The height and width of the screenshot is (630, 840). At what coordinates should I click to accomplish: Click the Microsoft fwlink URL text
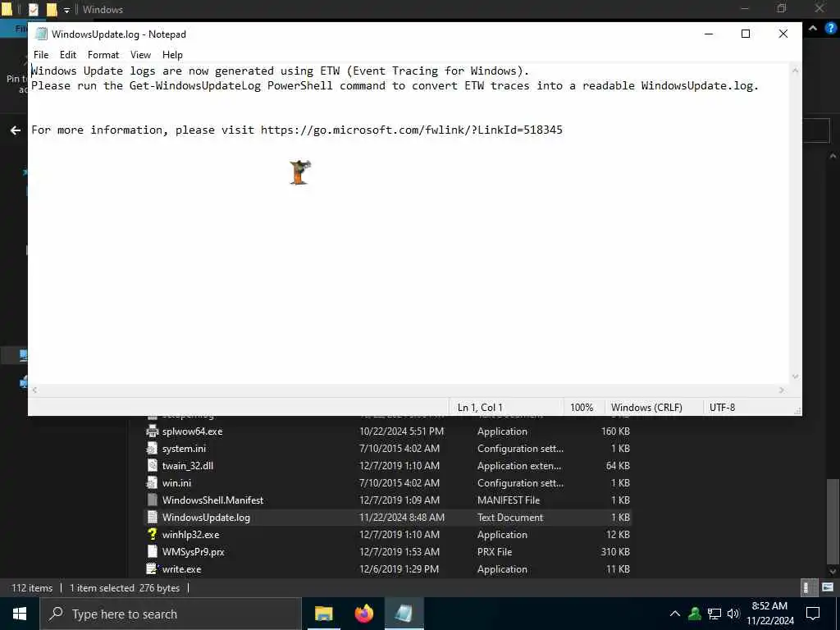point(412,130)
